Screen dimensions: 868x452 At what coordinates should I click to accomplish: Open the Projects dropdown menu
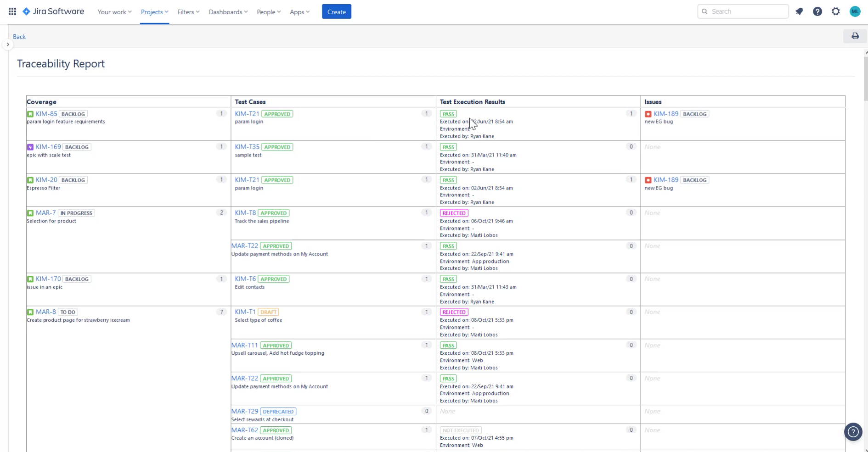154,12
